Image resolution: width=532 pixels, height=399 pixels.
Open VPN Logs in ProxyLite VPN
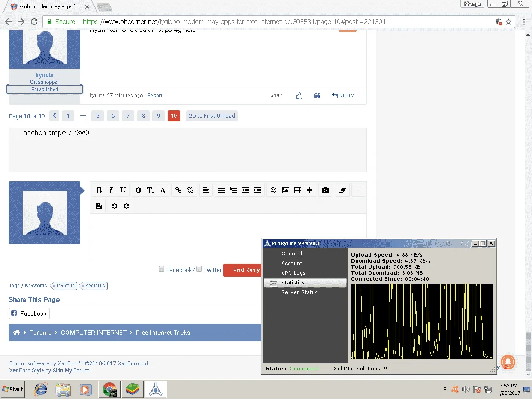point(294,273)
